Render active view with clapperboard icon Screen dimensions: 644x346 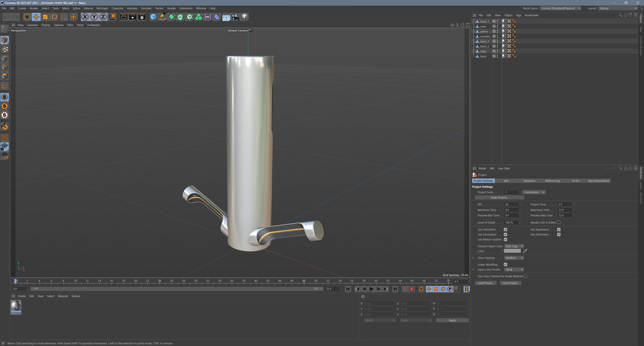pos(124,17)
